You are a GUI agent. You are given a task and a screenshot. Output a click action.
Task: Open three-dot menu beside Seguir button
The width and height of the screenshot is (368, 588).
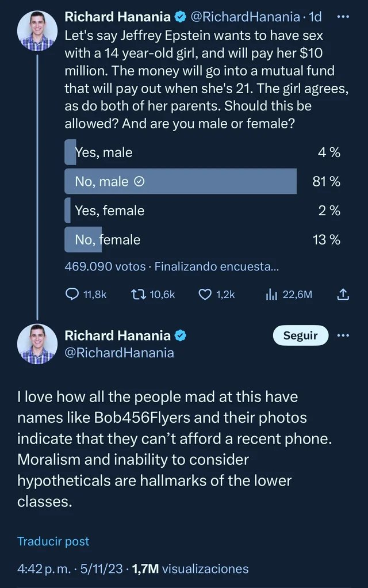coord(343,335)
